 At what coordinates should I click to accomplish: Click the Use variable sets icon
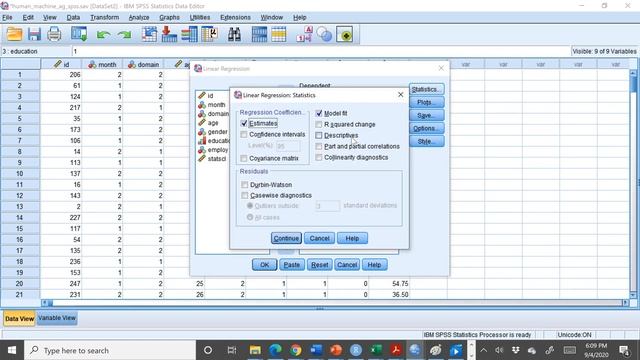(324, 34)
